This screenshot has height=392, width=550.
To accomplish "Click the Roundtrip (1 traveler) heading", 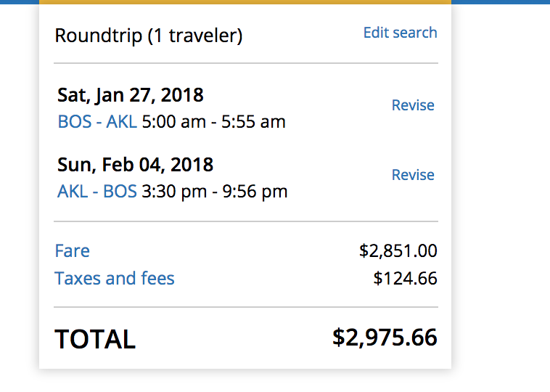I will pyautogui.click(x=149, y=35).
